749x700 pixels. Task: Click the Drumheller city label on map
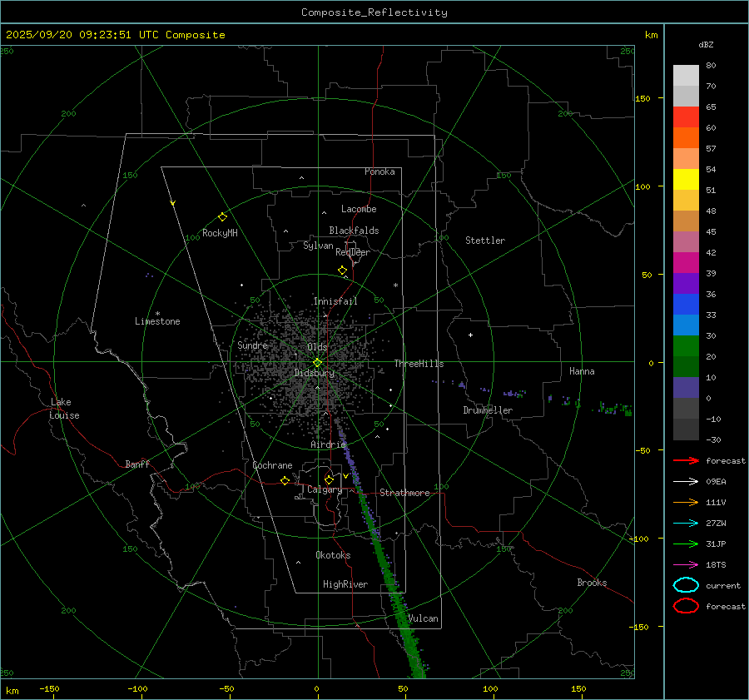point(488,410)
